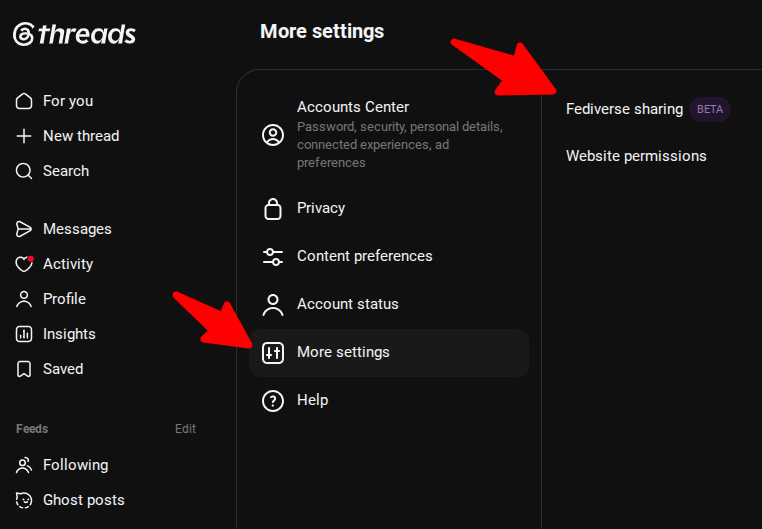Click the BETA badge

(710, 109)
